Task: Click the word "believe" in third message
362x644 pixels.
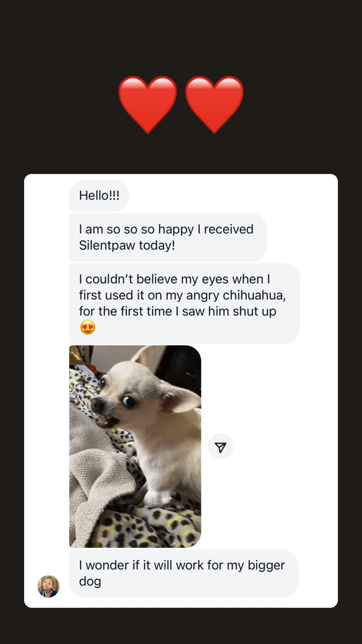Action: [157, 279]
